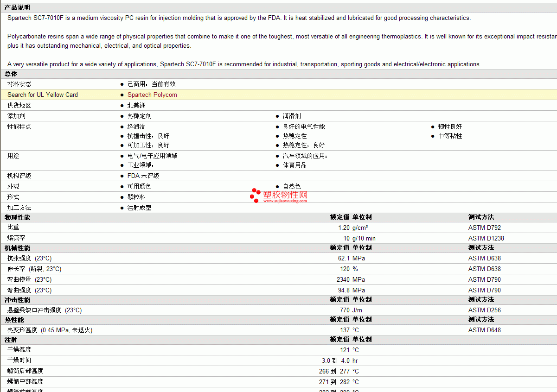The image size is (557, 392).
Task: Select the 物理性能 section header
Action: [17, 217]
